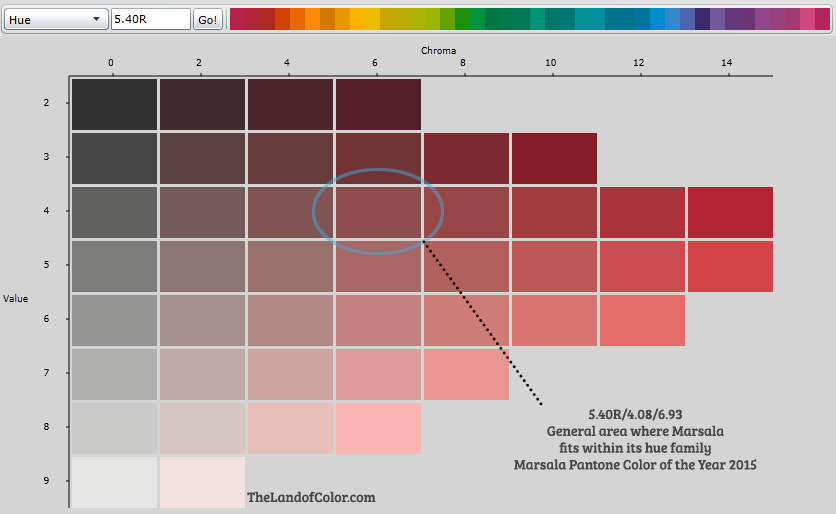Select the dark gray swatch at value 2, chroma 0
The image size is (836, 514).
tap(114, 104)
